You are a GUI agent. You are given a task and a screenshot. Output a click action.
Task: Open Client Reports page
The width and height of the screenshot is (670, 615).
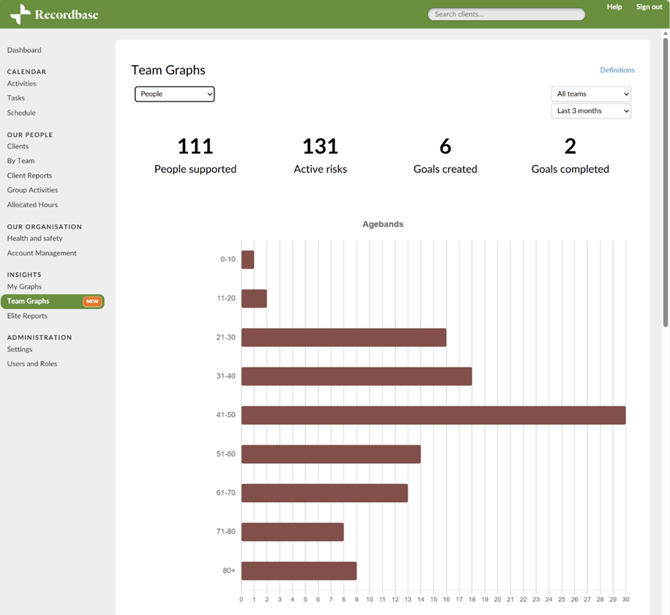click(29, 175)
